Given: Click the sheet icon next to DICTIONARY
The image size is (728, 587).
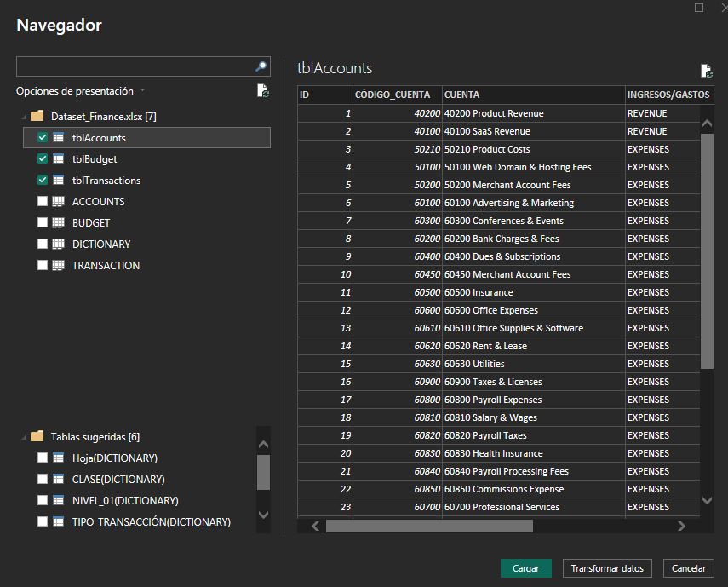Looking at the screenshot, I should pos(59,245).
